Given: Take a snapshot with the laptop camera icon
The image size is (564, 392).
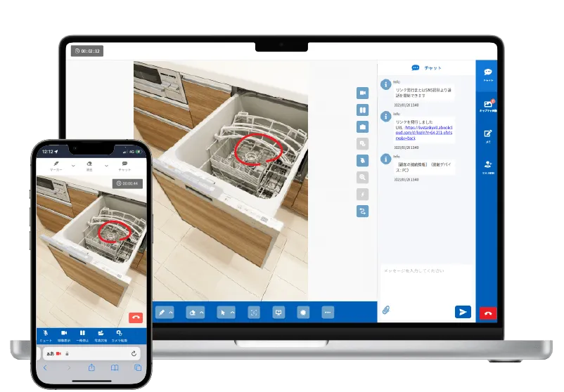Looking at the screenshot, I should (x=362, y=127).
